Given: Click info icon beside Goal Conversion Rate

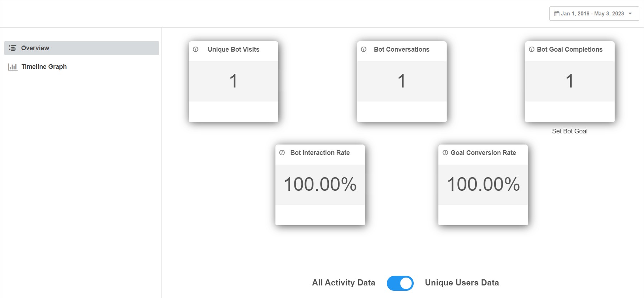Looking at the screenshot, I should point(445,153).
